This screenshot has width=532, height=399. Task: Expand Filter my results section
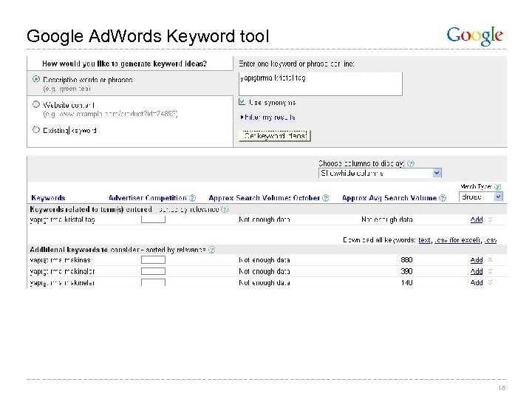pyautogui.click(x=267, y=117)
